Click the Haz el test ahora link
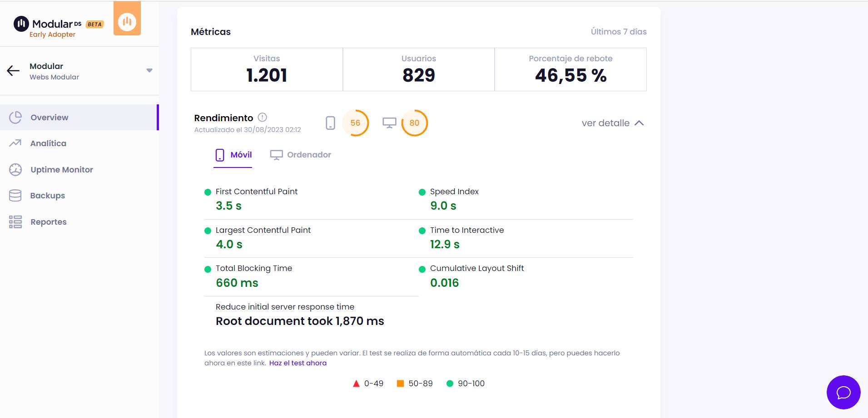Screen dimensions: 868x418 298,363
